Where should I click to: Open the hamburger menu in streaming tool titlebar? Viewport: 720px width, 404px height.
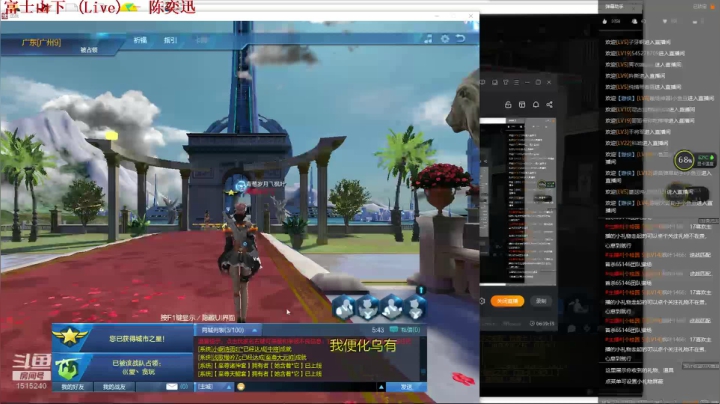coord(517,82)
